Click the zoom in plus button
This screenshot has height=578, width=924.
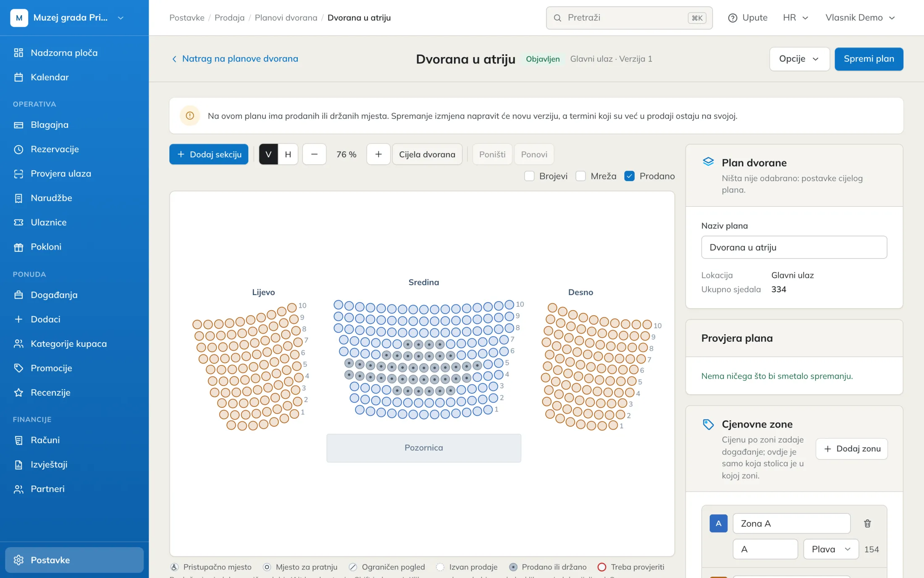click(x=378, y=154)
